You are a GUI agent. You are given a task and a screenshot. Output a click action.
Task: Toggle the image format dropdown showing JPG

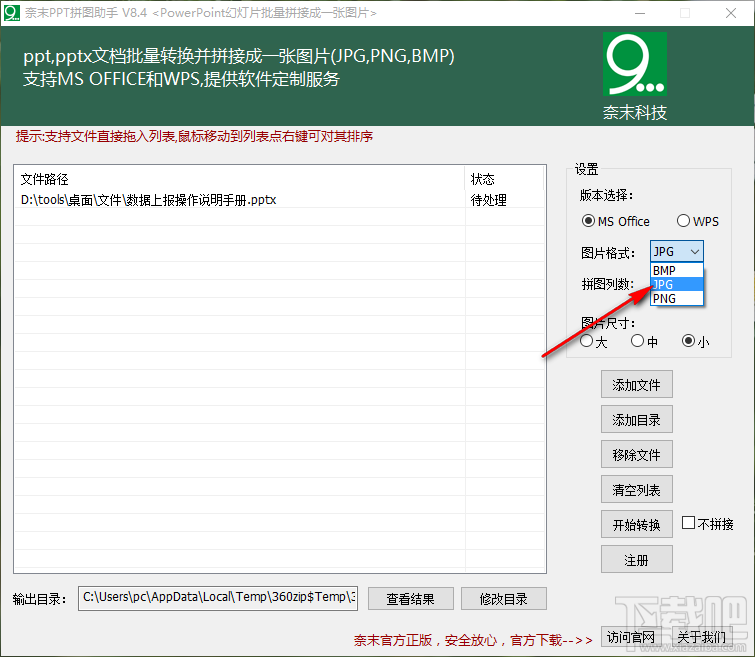coord(677,251)
